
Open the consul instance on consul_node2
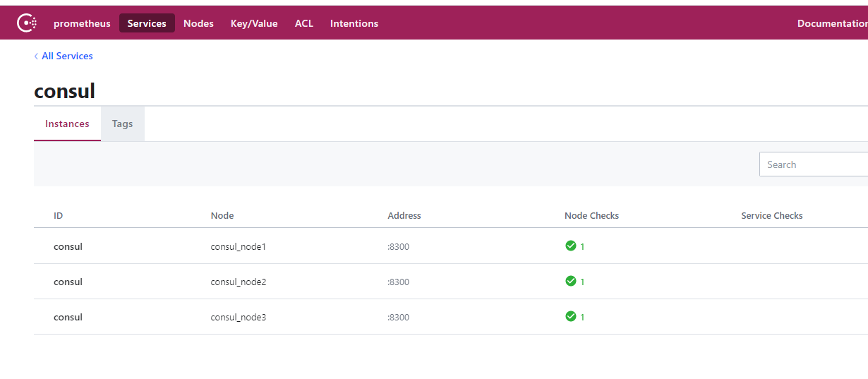point(68,282)
